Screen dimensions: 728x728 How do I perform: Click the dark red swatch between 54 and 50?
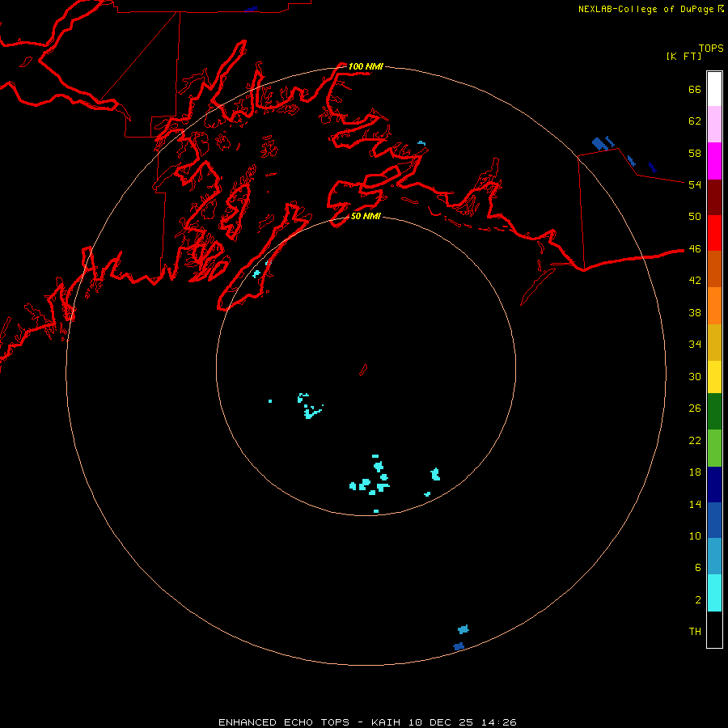714,197
